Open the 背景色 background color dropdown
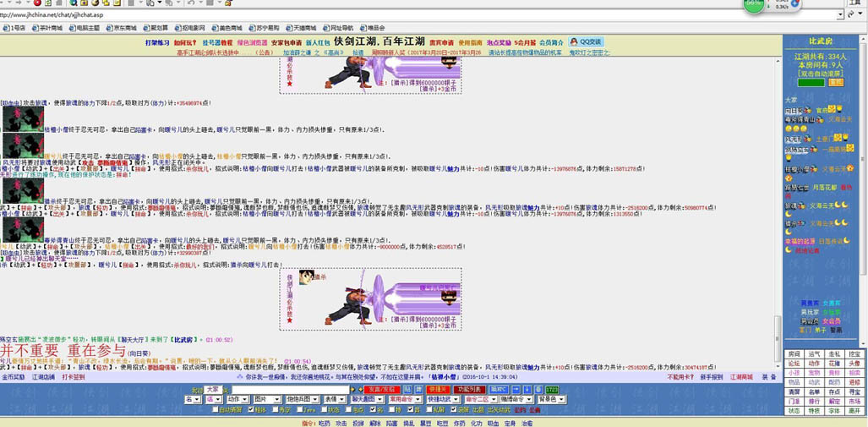The image size is (868, 427). pyautogui.click(x=551, y=399)
